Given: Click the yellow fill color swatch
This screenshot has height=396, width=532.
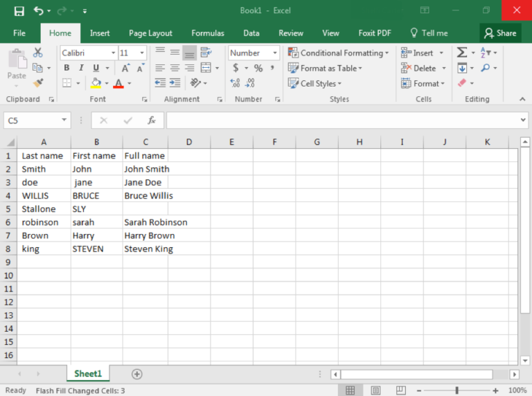Looking at the screenshot, I should click(x=96, y=83).
